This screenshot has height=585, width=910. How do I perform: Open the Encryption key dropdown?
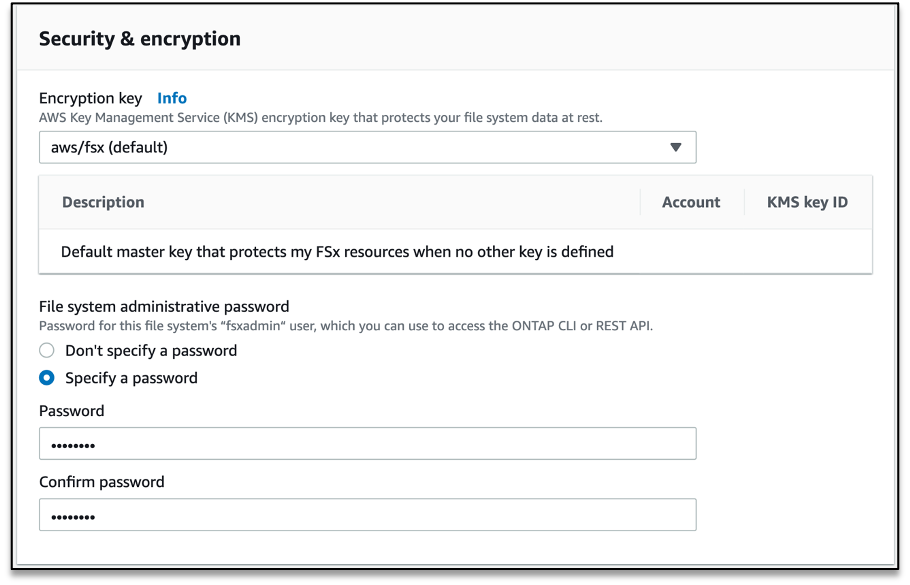[368, 147]
